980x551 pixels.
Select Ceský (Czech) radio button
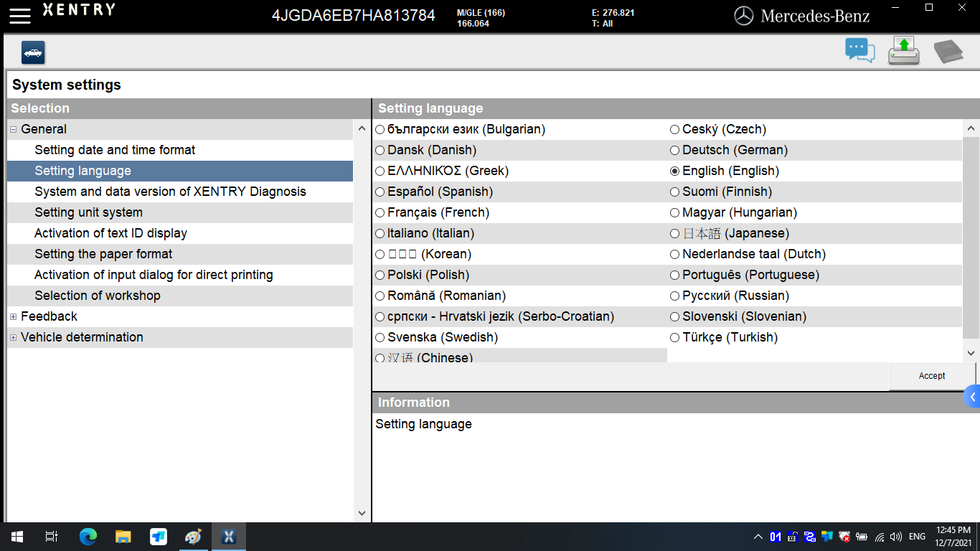(x=675, y=130)
